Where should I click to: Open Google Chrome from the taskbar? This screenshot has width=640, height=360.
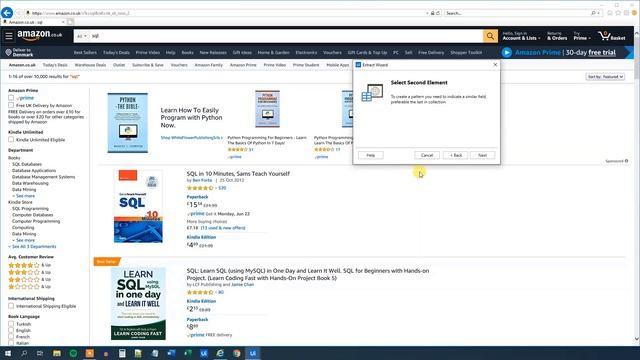(237, 353)
